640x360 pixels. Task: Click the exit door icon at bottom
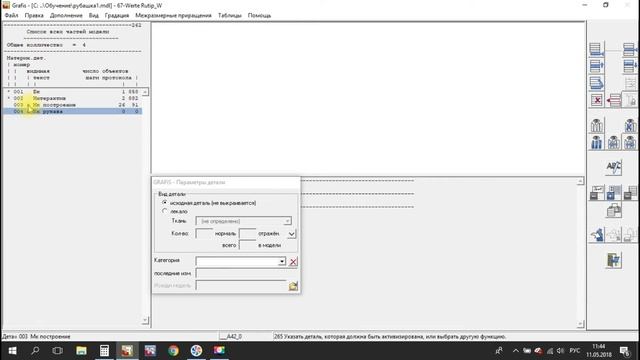coord(613,261)
